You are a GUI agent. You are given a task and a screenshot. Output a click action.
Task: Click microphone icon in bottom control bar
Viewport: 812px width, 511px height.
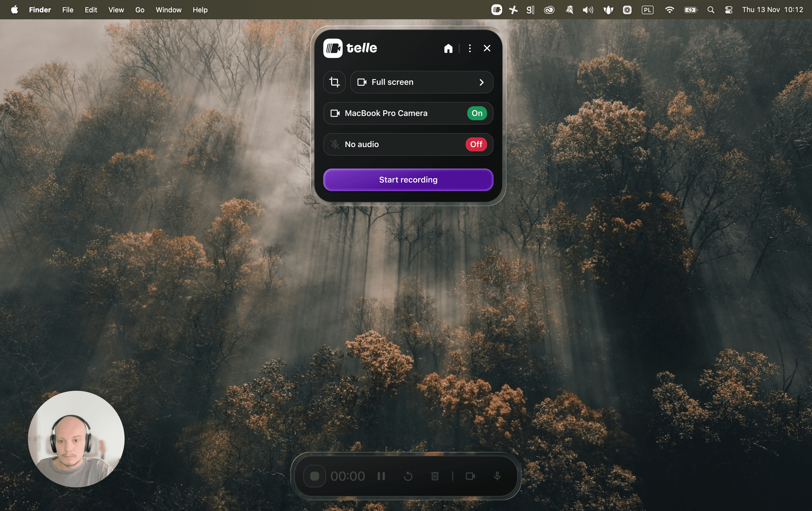[497, 476]
